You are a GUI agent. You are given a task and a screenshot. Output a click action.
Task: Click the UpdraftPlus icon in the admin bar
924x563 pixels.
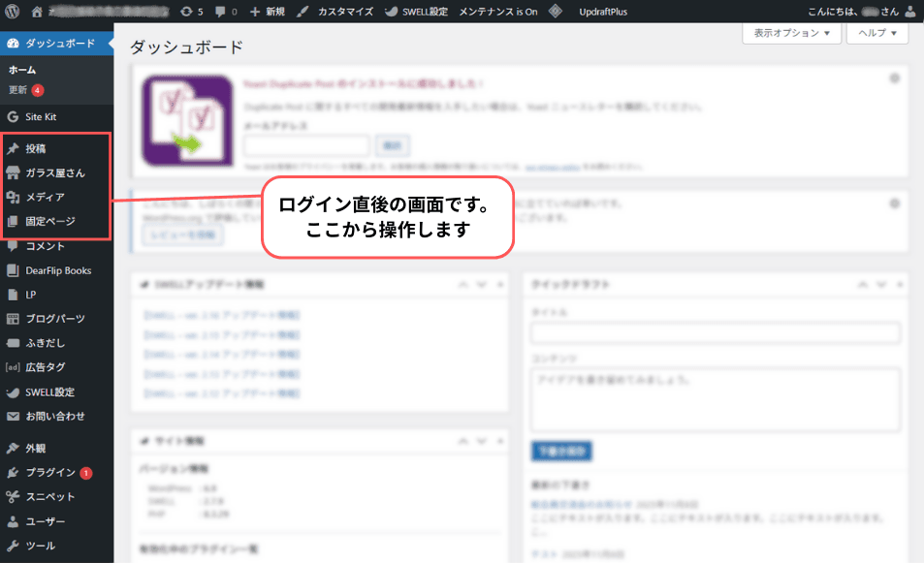556,11
